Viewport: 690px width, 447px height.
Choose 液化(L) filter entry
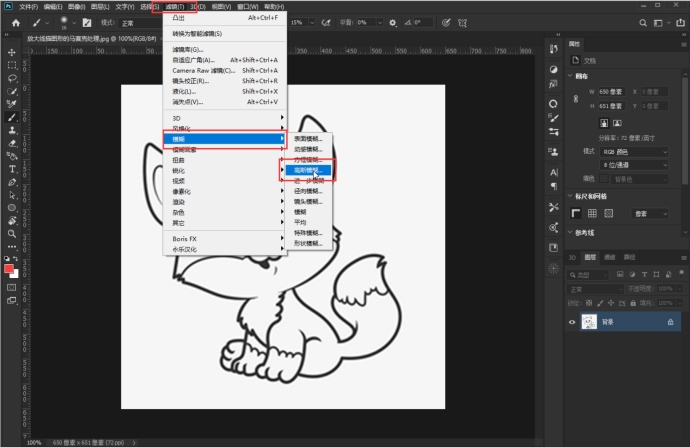(225, 92)
